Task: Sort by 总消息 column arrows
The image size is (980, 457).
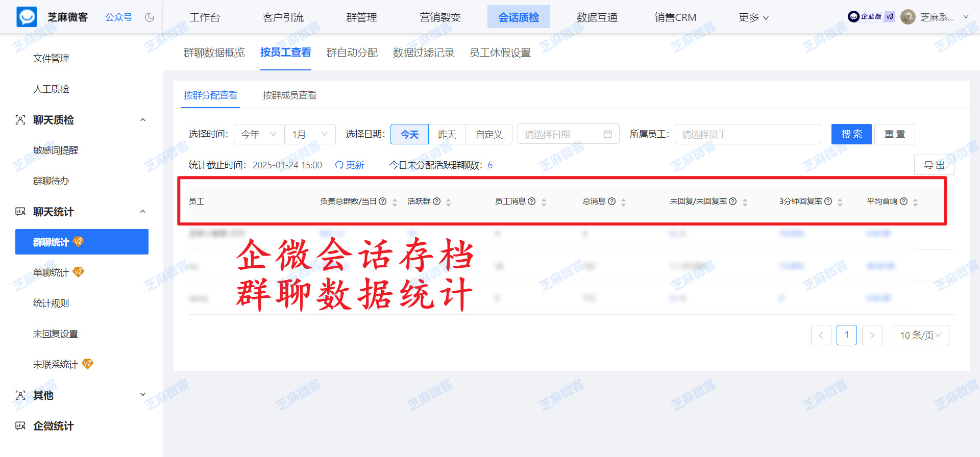Action: tap(623, 202)
